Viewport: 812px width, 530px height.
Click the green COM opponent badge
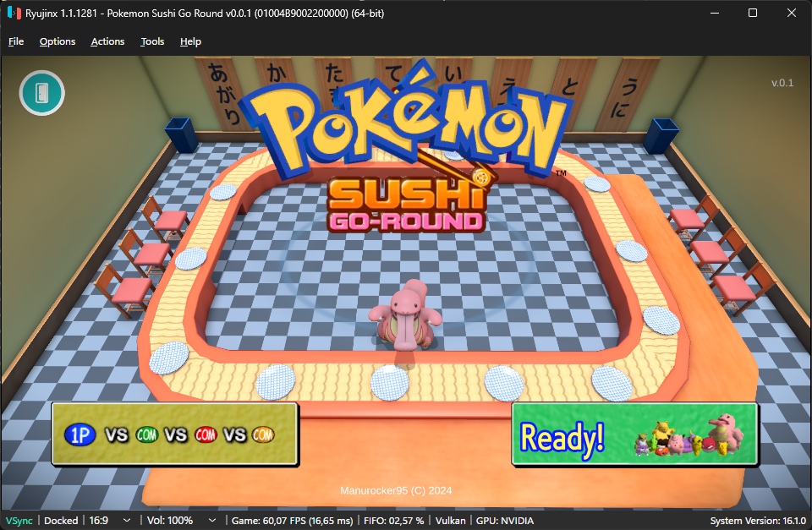click(147, 434)
